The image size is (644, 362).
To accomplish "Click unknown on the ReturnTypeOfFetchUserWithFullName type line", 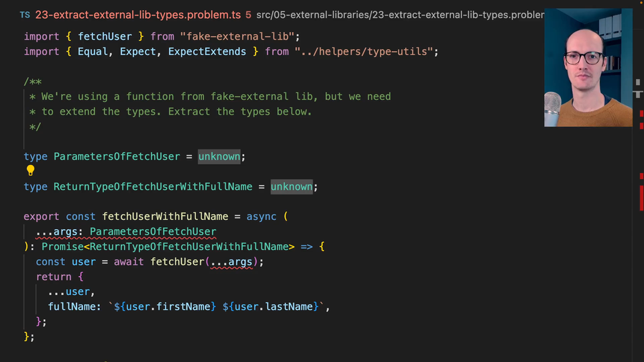I will point(291,186).
